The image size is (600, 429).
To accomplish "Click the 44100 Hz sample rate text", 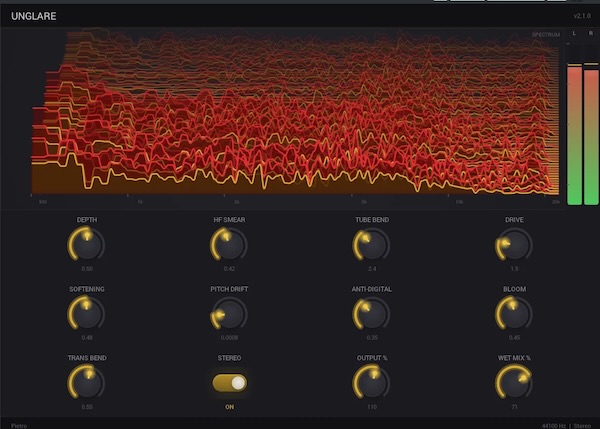I will pyautogui.click(x=554, y=426).
